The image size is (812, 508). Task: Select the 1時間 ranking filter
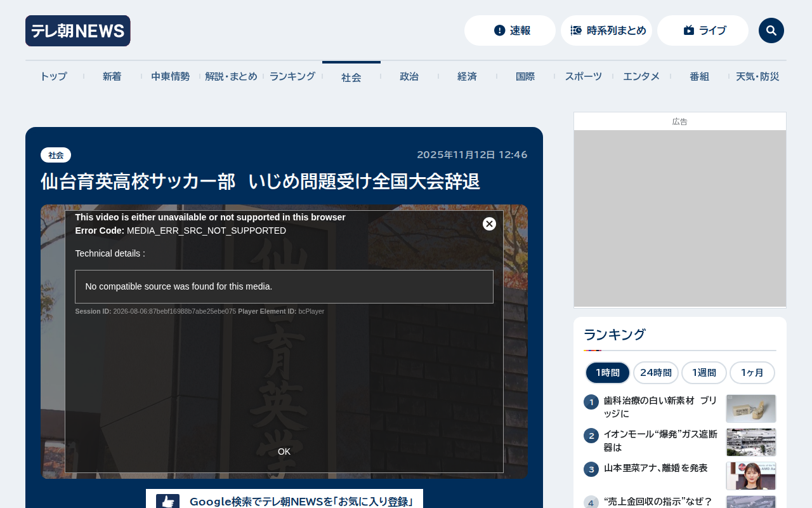pos(608,373)
